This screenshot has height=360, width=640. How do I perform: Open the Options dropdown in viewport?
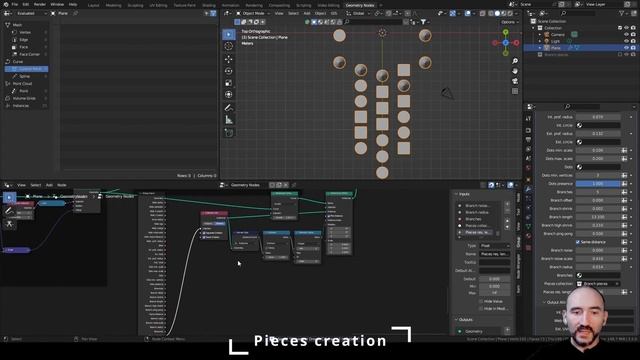510,22
